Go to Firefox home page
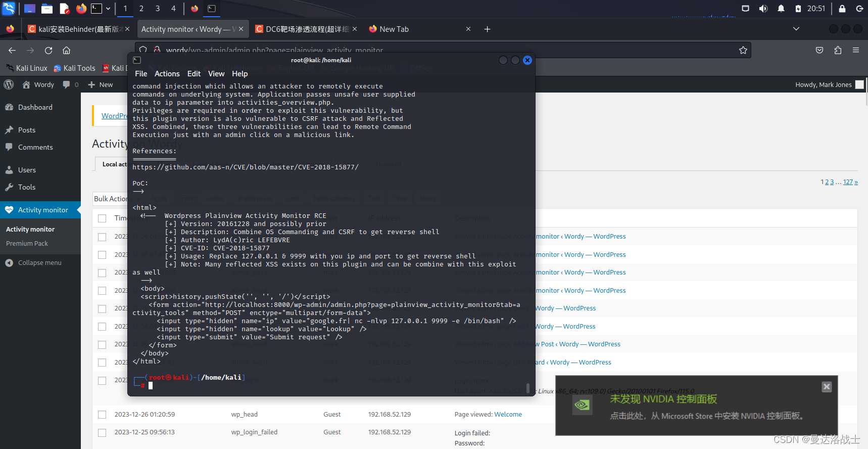Image resolution: width=868 pixels, height=449 pixels. (x=66, y=50)
